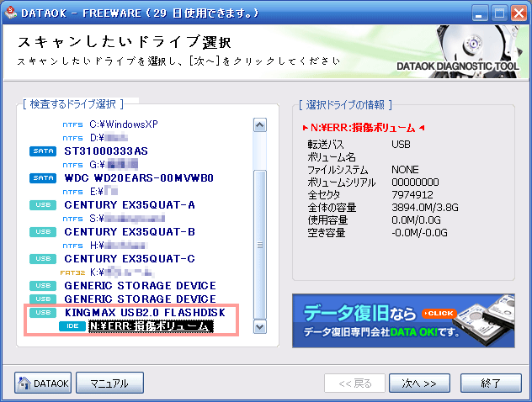This screenshot has height=402, width=532.
Task: Click the NTFS badge beside D:¥ volume
Action: click(72, 138)
